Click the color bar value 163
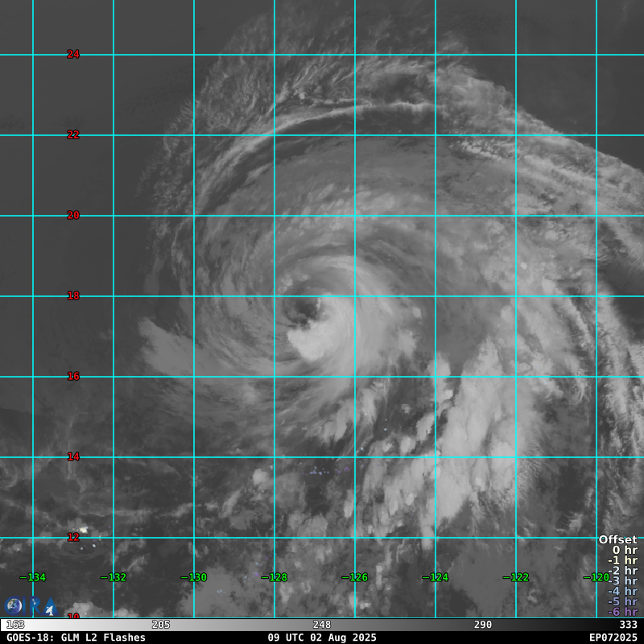This screenshot has width=644, height=644. point(15,625)
